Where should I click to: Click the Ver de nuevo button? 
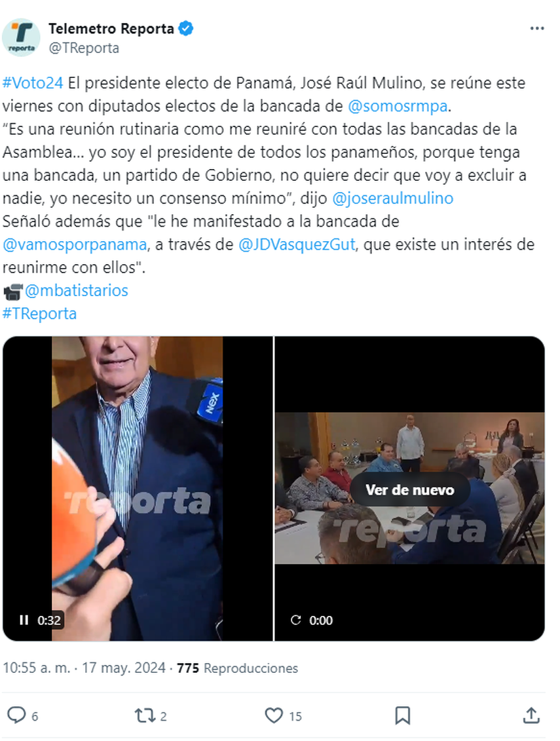410,490
